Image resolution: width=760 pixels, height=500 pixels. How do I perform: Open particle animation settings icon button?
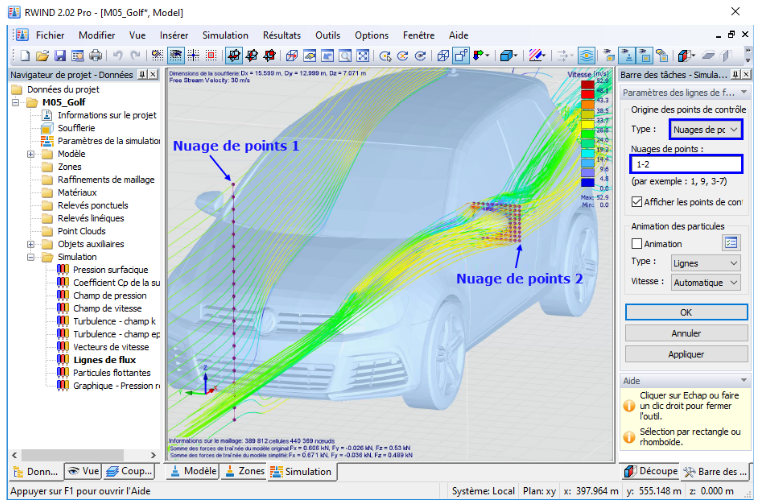coord(731,243)
